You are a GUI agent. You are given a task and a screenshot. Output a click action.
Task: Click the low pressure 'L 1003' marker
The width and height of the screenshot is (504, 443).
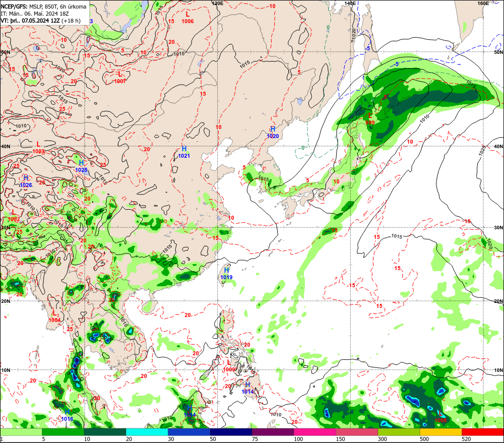(x=39, y=148)
